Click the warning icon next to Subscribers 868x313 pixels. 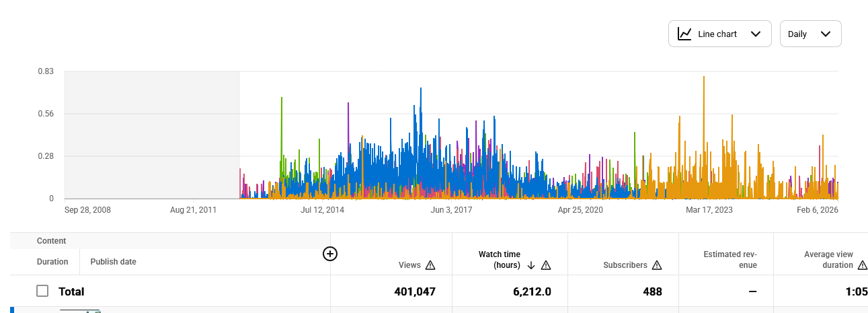tap(657, 265)
